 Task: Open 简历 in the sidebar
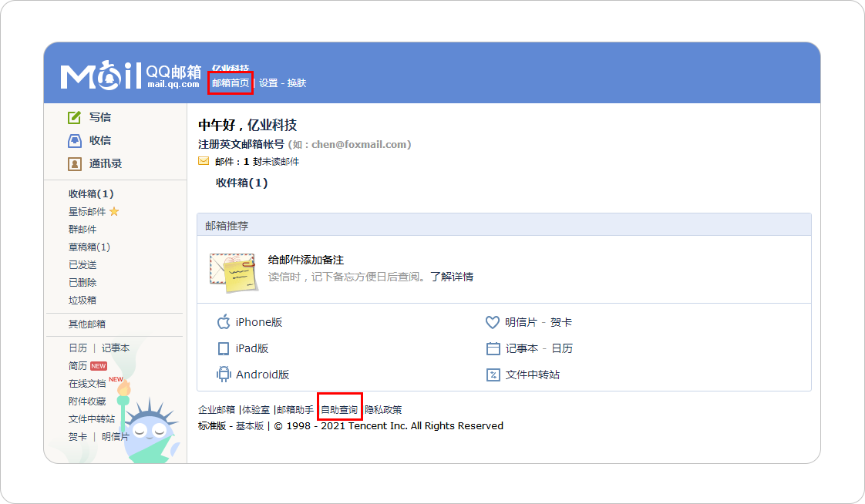click(x=78, y=365)
